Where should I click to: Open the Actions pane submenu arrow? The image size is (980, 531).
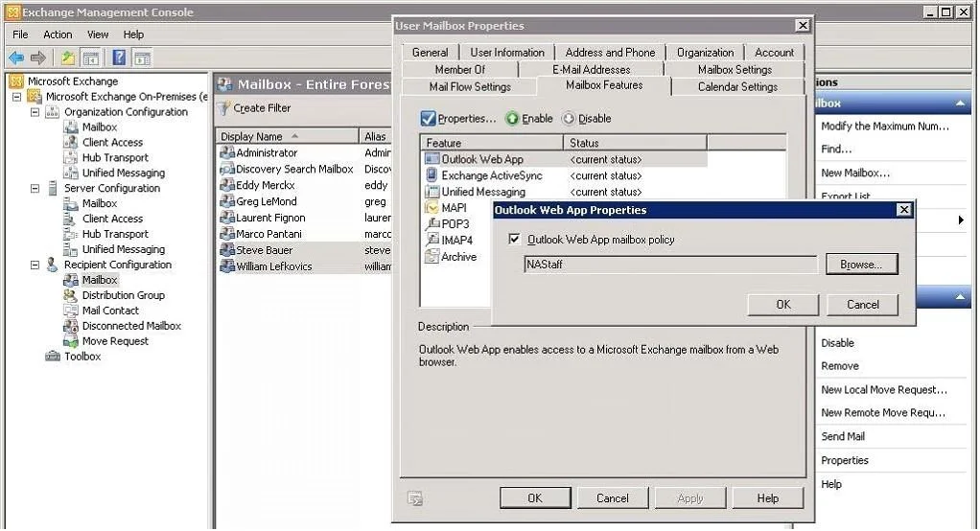(961, 219)
